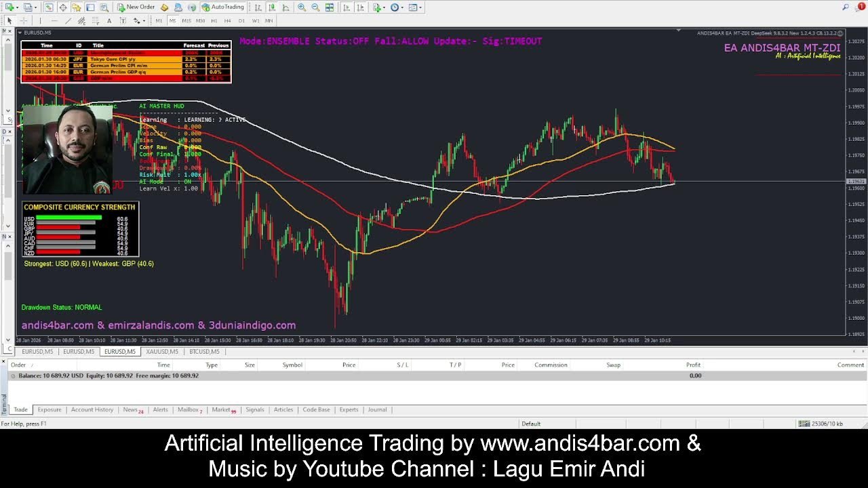Expand the chart templates dropdown
The image size is (868, 488).
(421, 7)
